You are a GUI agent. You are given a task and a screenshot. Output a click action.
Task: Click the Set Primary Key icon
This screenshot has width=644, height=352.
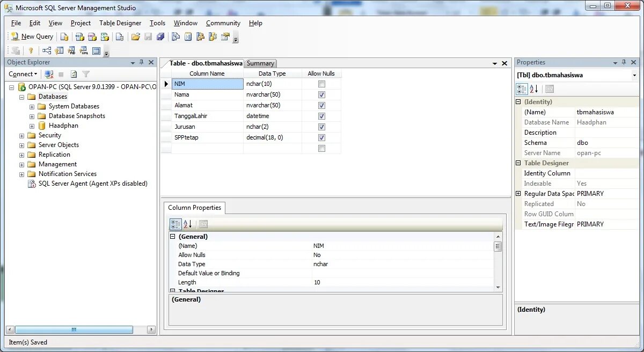(x=31, y=50)
